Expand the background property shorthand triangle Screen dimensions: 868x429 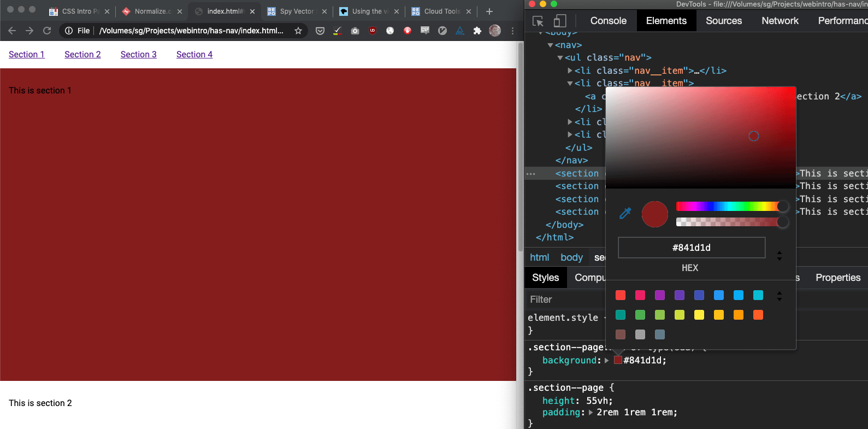pyautogui.click(x=606, y=360)
